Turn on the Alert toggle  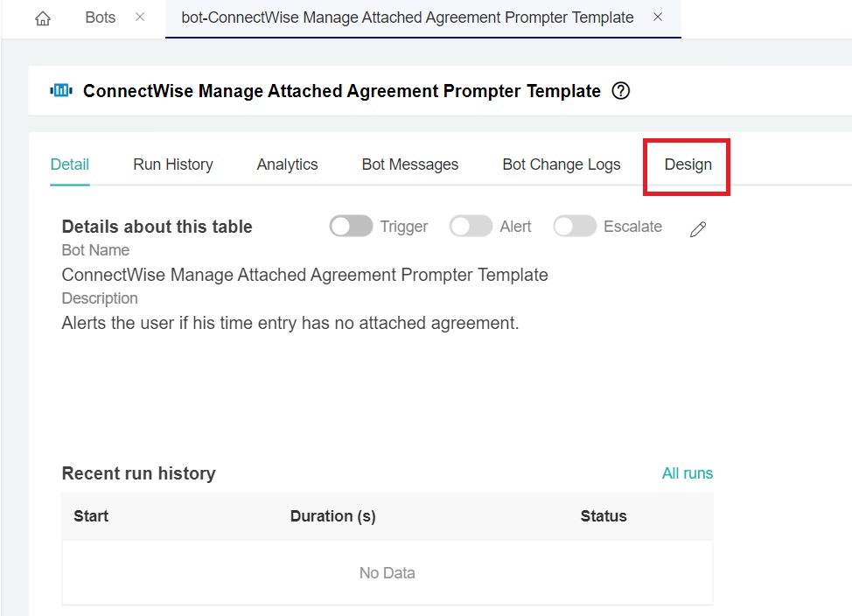471,227
